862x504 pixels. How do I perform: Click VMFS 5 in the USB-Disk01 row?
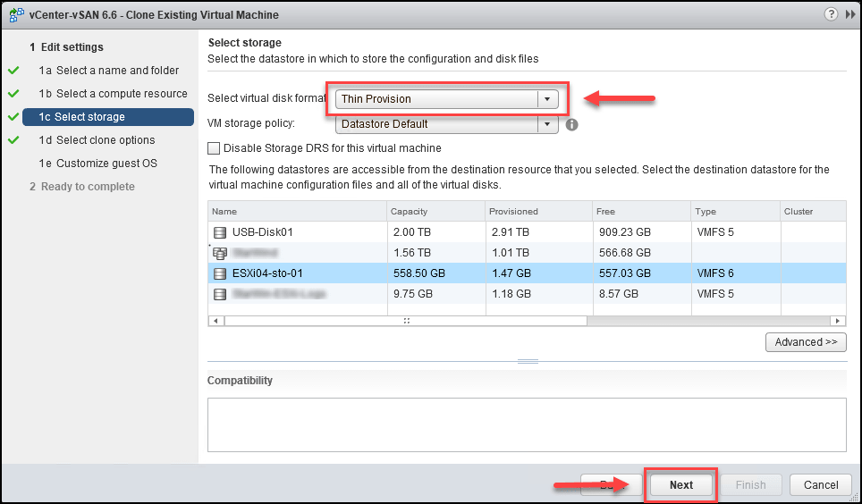pyautogui.click(x=715, y=232)
